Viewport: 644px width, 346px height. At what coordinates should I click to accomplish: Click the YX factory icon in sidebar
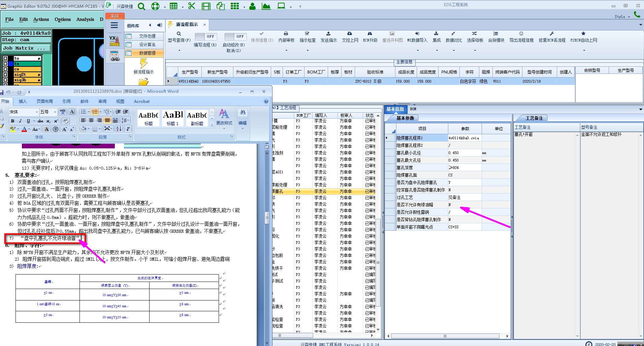pyautogui.click(x=115, y=41)
